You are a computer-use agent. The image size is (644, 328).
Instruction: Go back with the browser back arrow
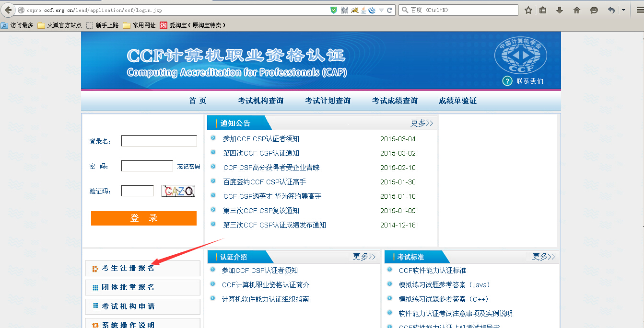pos(8,10)
